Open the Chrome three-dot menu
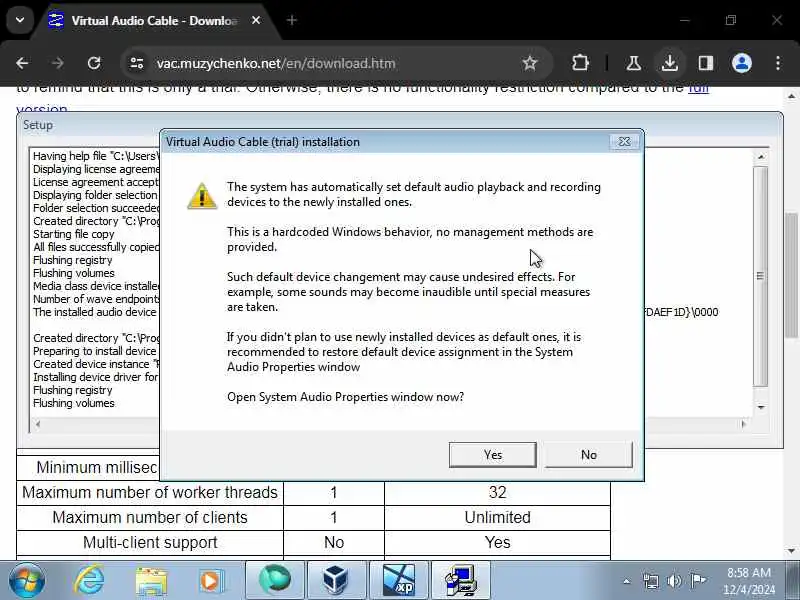Image resolution: width=800 pixels, height=600 pixels. 778,63
